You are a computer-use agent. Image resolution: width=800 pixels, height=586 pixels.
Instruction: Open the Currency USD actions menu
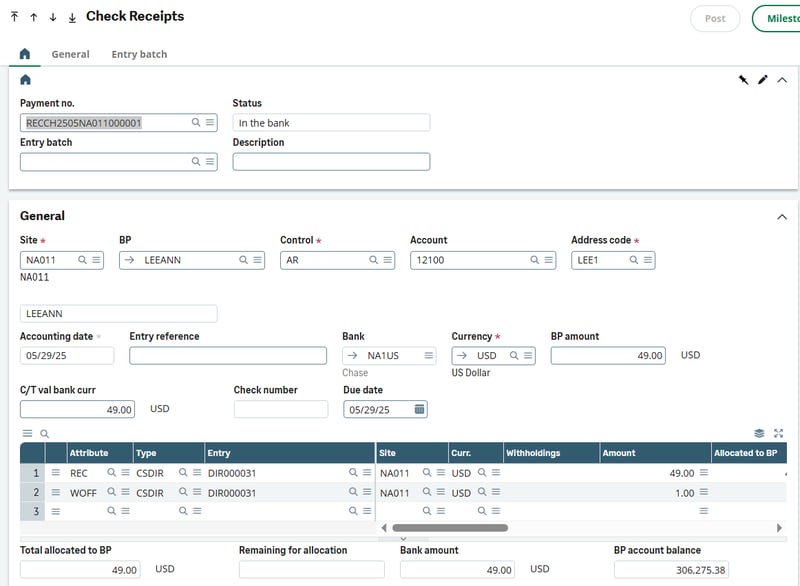click(x=528, y=356)
